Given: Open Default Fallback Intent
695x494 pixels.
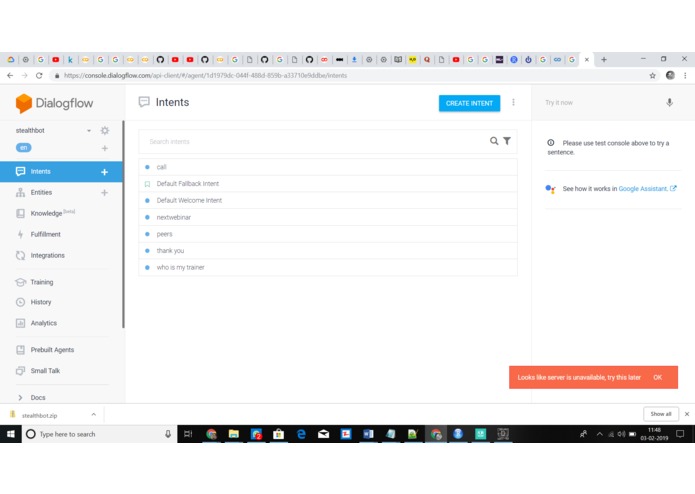Looking at the screenshot, I should [x=328, y=184].
